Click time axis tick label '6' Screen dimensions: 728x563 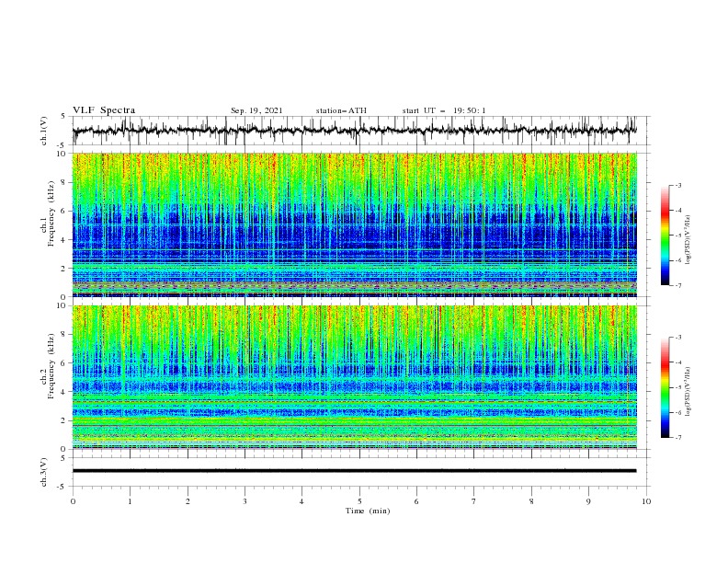[416, 501]
